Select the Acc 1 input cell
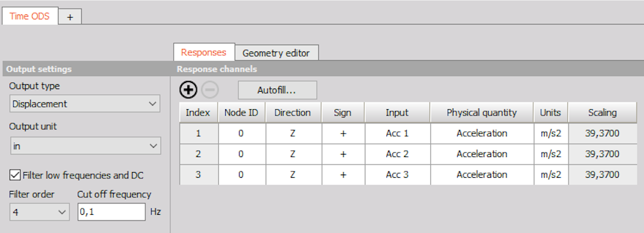644x233 pixels. (x=397, y=133)
